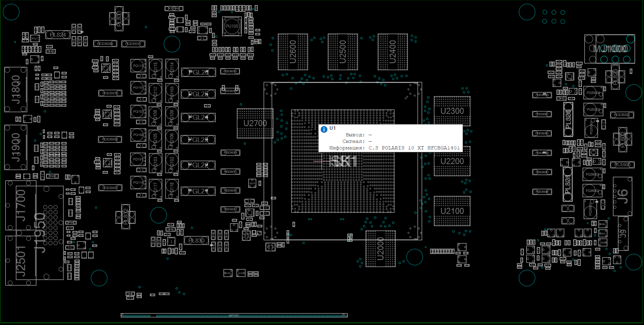Select MOSFET PQ113
Screen dimensions: 644x325
[138, 66]
